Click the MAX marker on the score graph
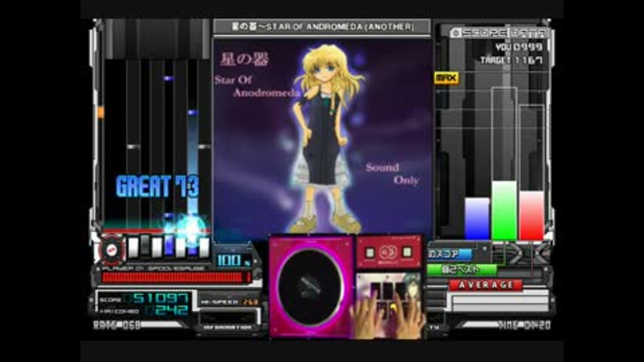The width and height of the screenshot is (644, 362). (x=446, y=78)
